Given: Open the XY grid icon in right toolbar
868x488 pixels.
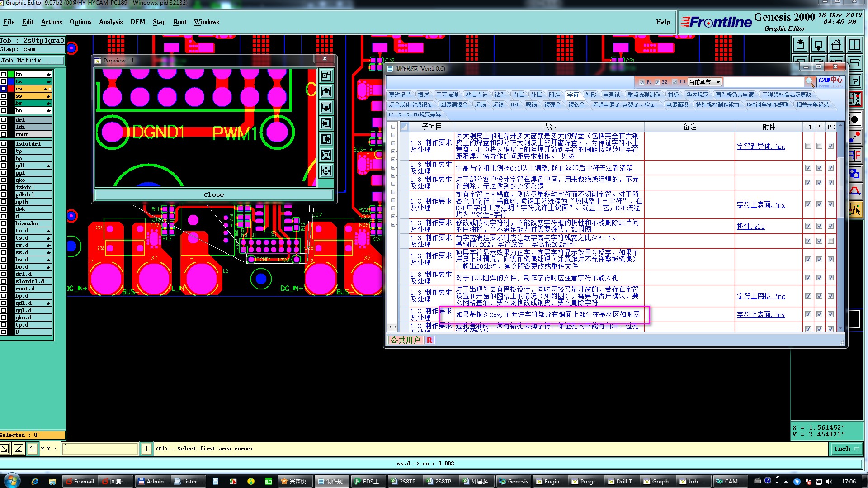Looking at the screenshot, I should (x=854, y=45).
